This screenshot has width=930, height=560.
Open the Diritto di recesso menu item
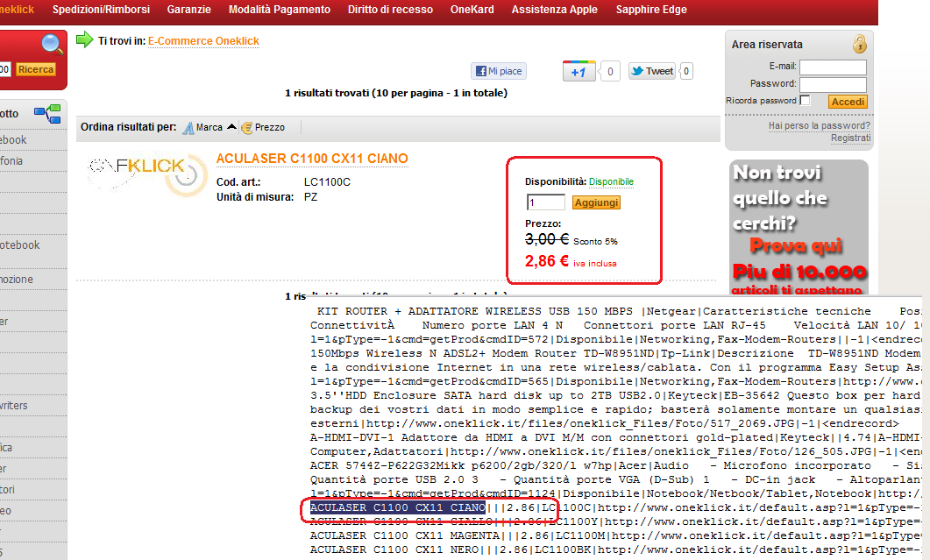[390, 10]
